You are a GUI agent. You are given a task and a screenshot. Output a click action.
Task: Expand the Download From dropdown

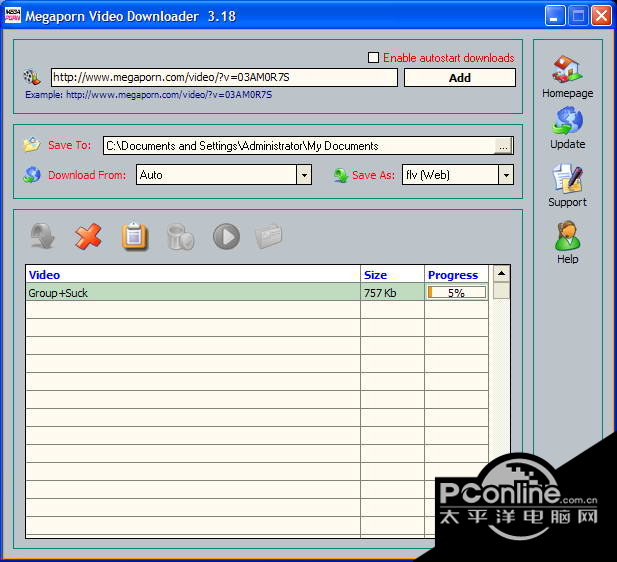[x=304, y=175]
